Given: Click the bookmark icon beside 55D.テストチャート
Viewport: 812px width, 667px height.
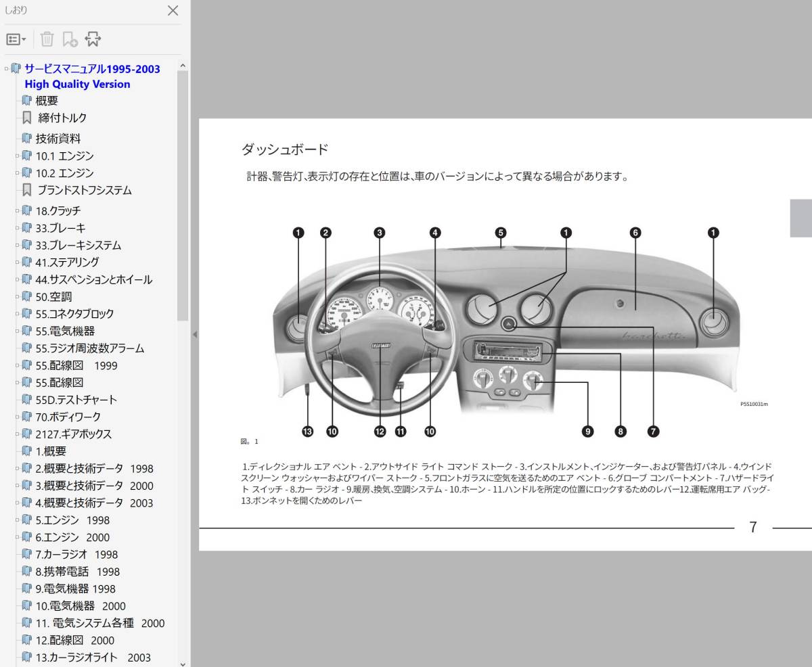Looking at the screenshot, I should pyautogui.click(x=27, y=399).
